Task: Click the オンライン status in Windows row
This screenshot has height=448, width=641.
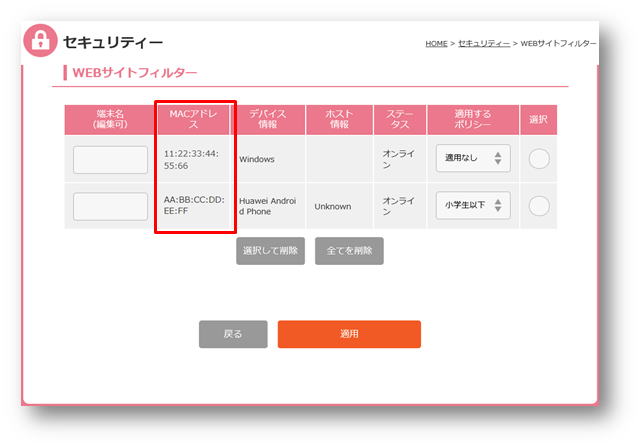Action: tap(399, 159)
